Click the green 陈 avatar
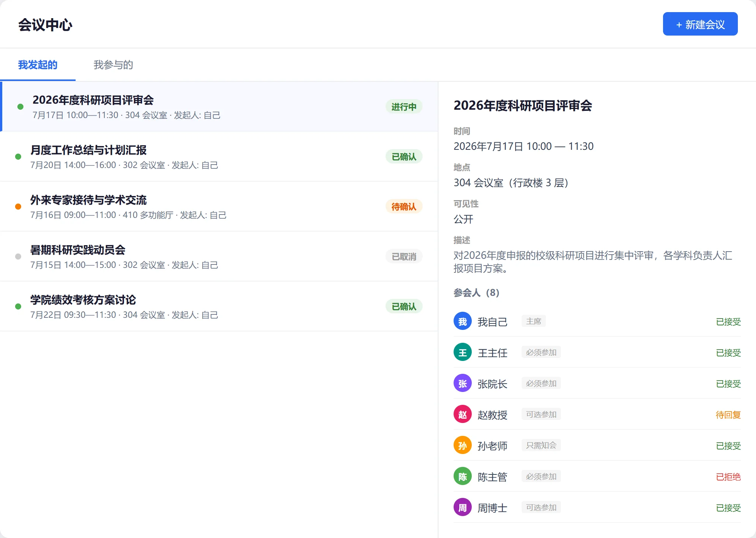 click(x=463, y=476)
